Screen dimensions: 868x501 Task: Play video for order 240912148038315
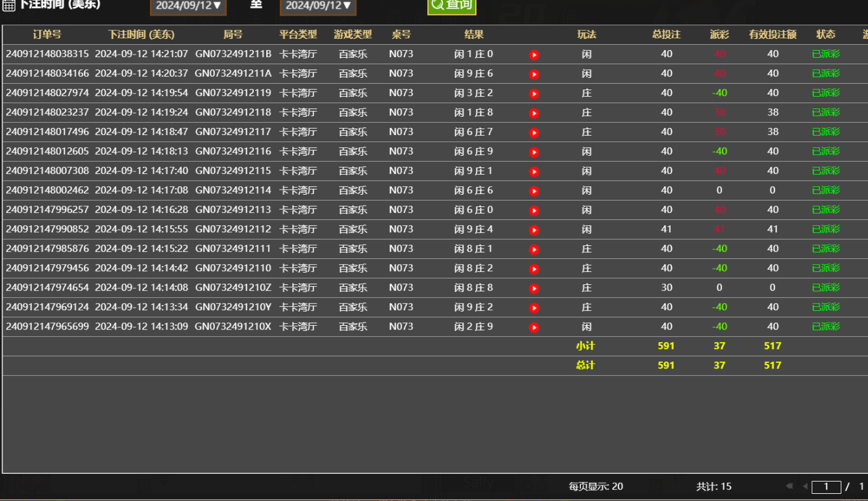[x=534, y=55]
